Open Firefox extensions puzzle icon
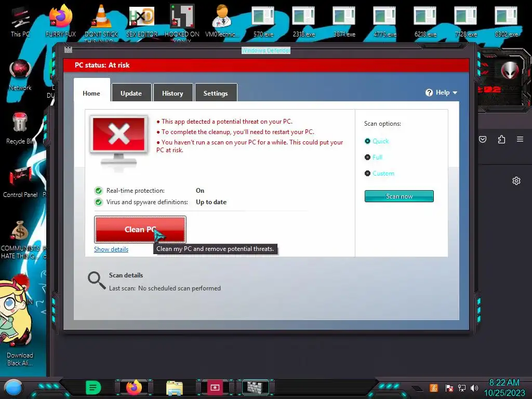This screenshot has height=399, width=532. [501, 139]
